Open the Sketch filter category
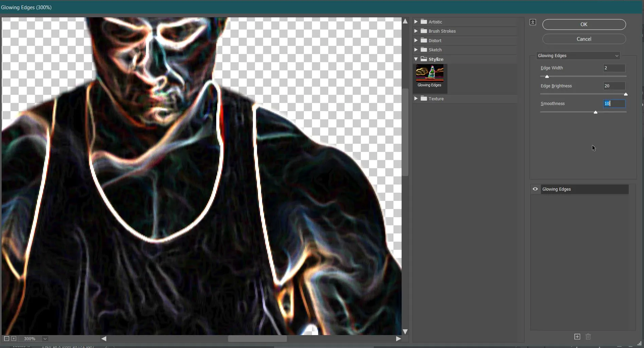The image size is (644, 348). 435,50
